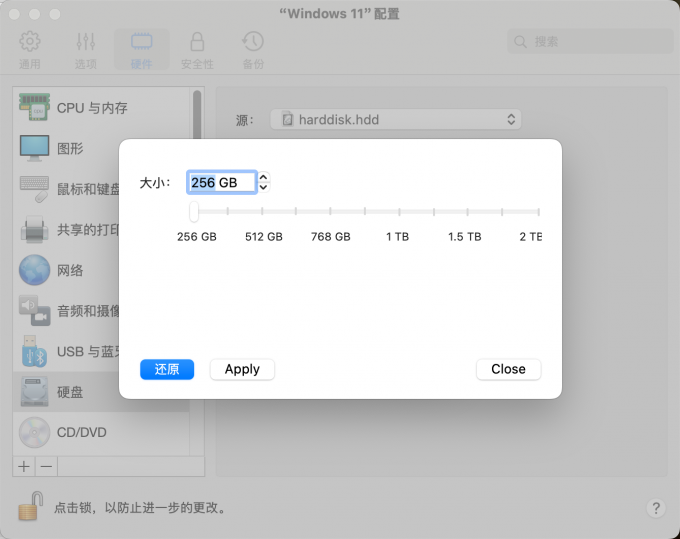Viewport: 680px width, 539px height.
Task: Click the 1 TB slider label
Action: click(x=397, y=237)
